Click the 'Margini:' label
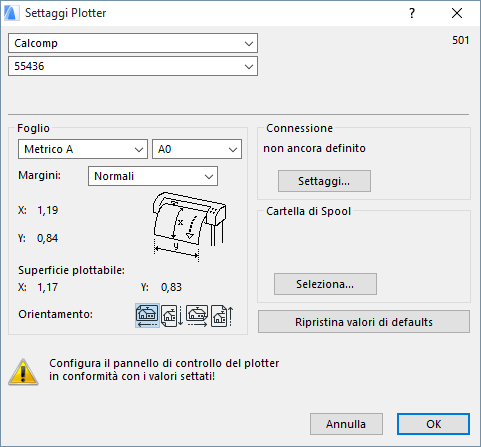The height and width of the screenshot is (447, 481). tap(40, 175)
